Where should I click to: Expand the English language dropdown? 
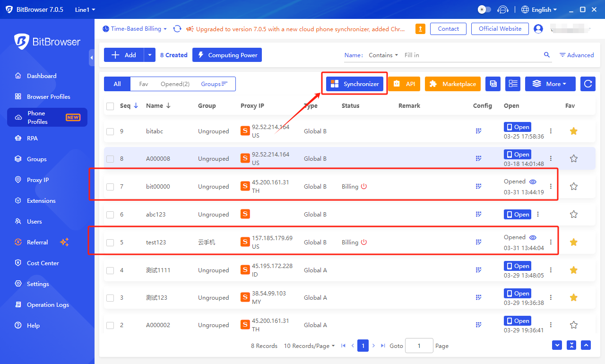(539, 9)
